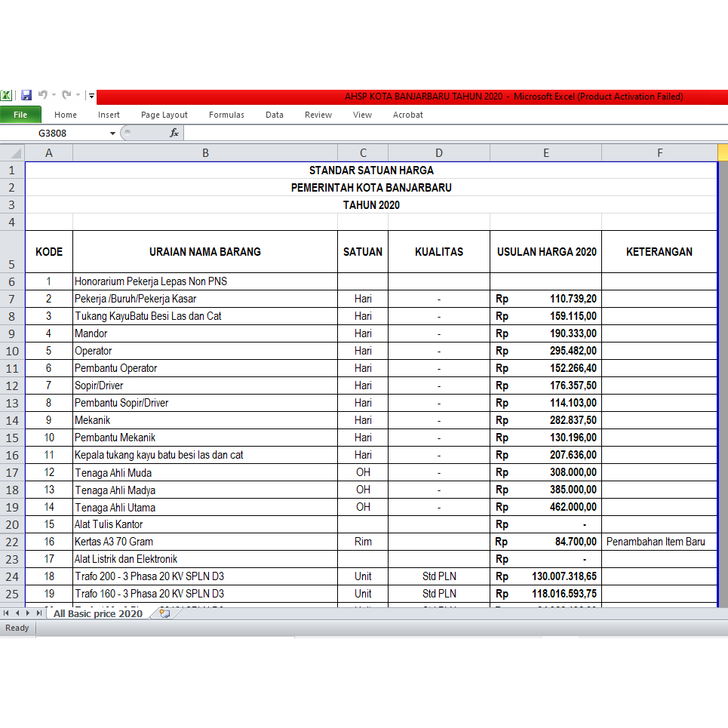728x728 pixels.
Task: Click the Rim unit cell
Action: coord(363,542)
